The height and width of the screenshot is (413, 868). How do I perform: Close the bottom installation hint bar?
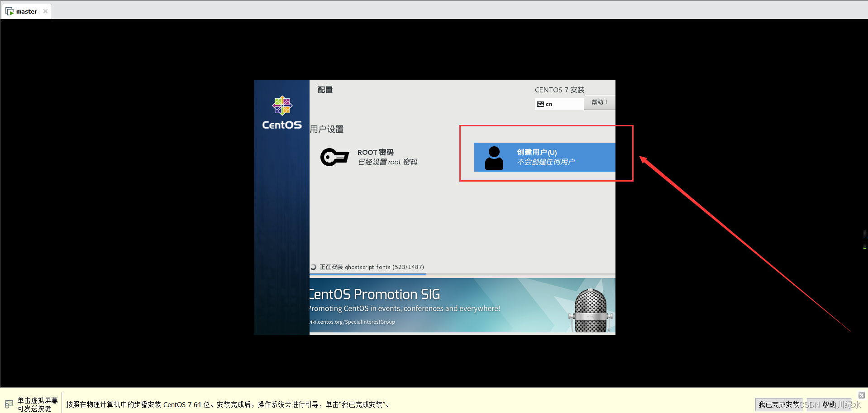click(x=862, y=395)
